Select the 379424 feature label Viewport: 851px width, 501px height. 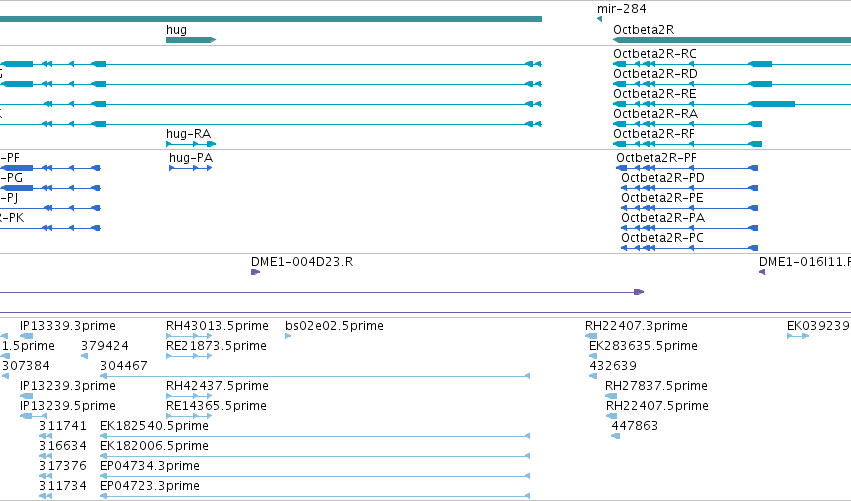click(105, 346)
